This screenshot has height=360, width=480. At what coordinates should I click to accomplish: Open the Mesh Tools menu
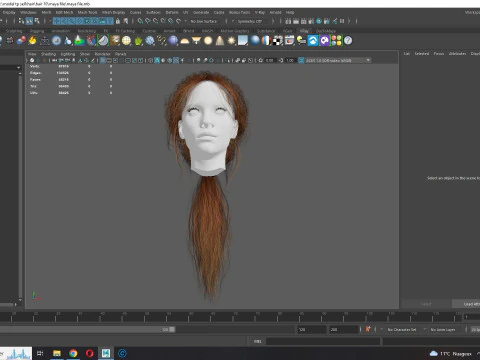[x=87, y=12]
